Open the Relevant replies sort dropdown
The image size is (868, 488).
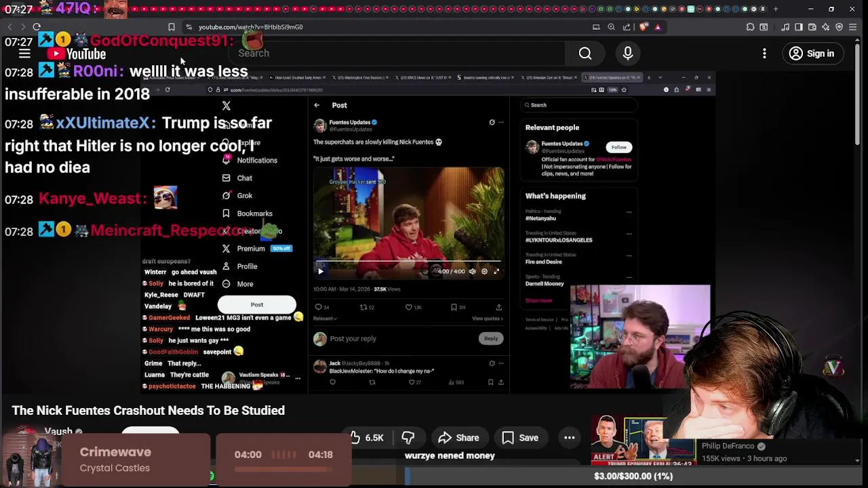click(x=325, y=319)
